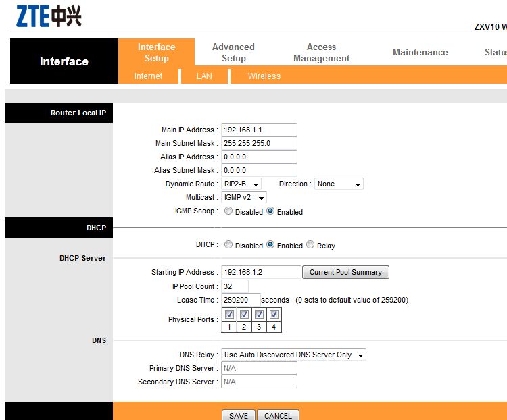Click the ZTE logo
507x420 pixels.
point(49,16)
